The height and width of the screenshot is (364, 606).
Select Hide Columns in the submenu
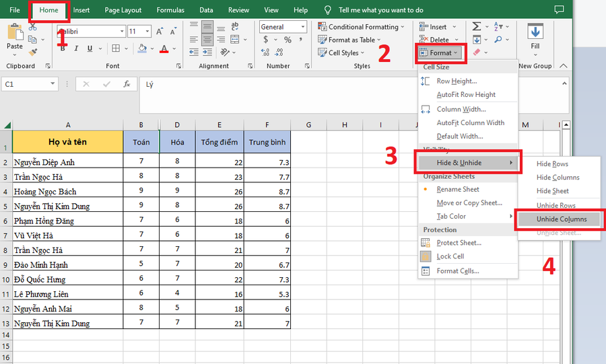tap(559, 177)
